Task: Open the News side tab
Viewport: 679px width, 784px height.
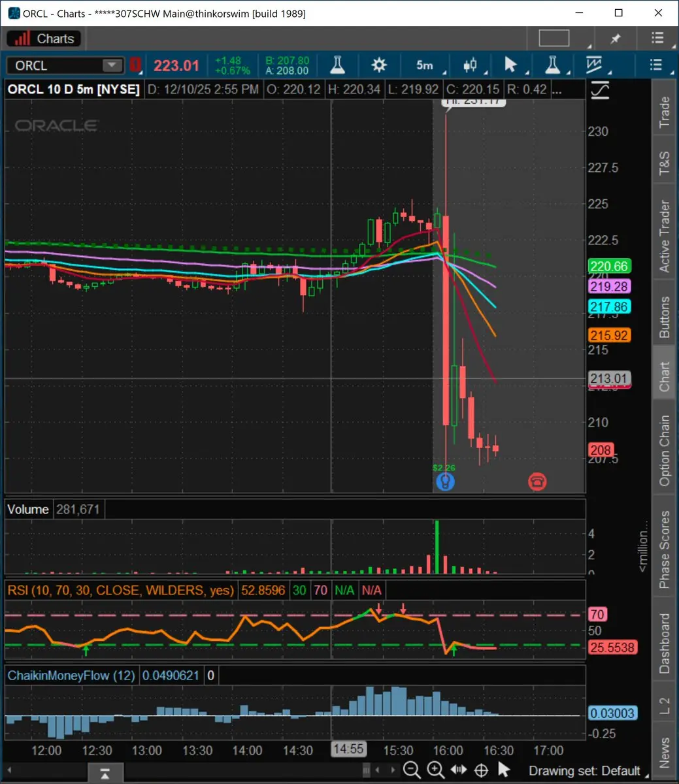Action: [x=665, y=753]
